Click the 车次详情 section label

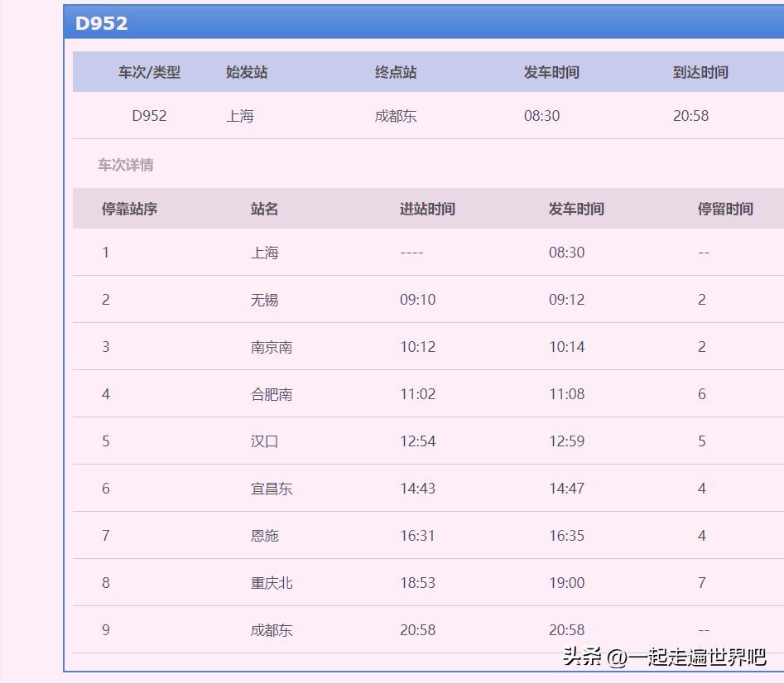(x=126, y=165)
